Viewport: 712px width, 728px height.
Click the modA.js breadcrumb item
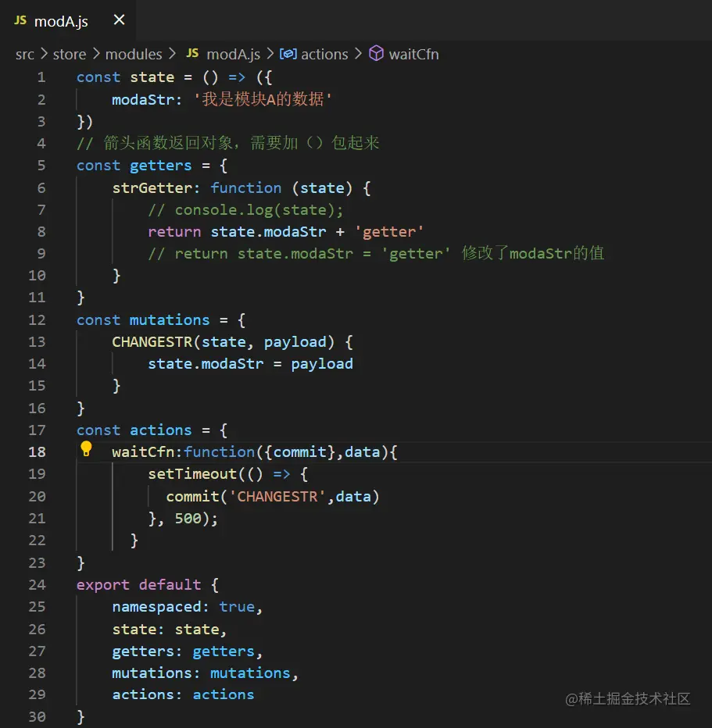[233, 55]
